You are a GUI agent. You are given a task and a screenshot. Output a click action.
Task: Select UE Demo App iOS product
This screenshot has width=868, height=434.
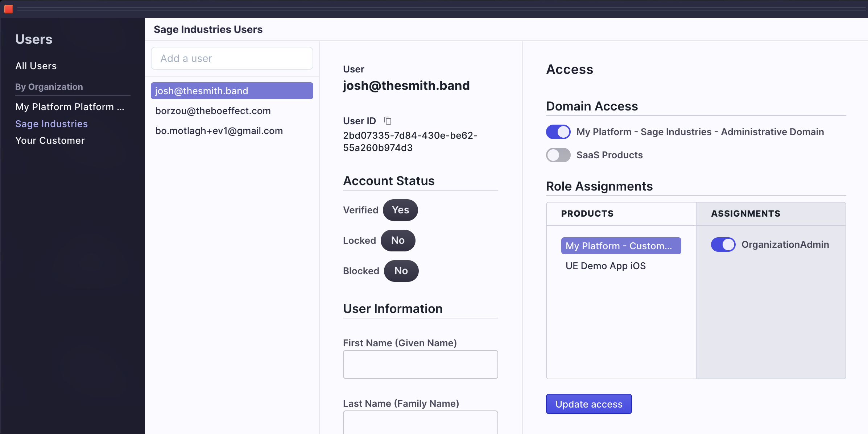[x=605, y=266]
